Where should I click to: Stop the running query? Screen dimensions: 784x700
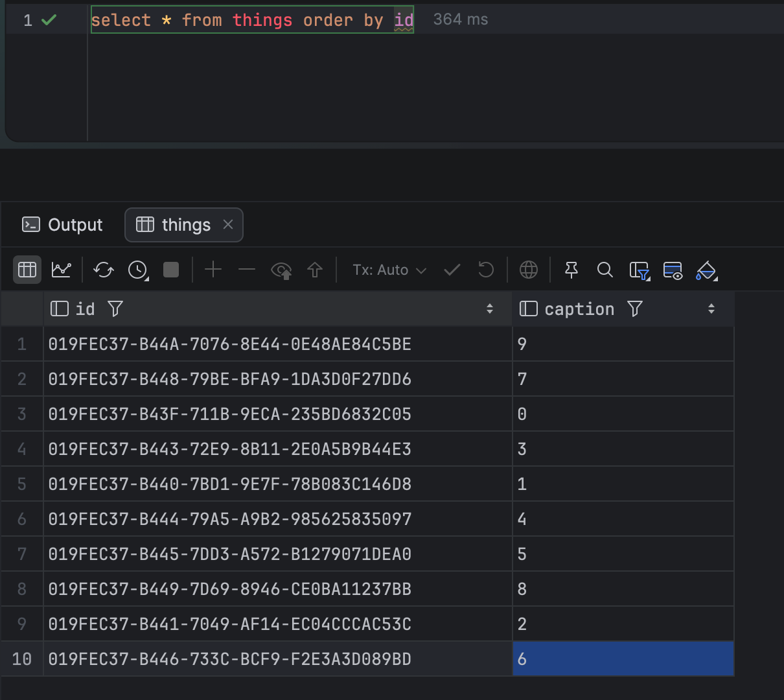171,270
